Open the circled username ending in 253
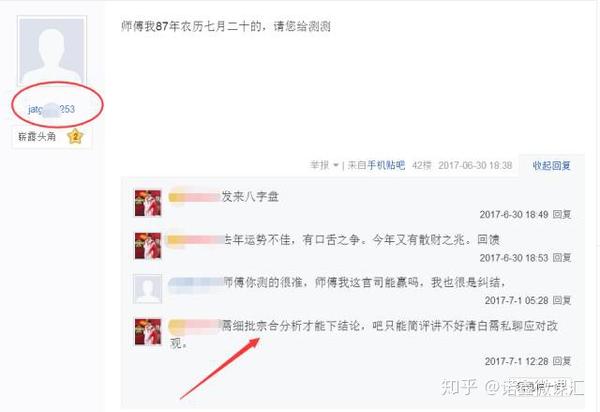600x412 pixels. pos(51,109)
